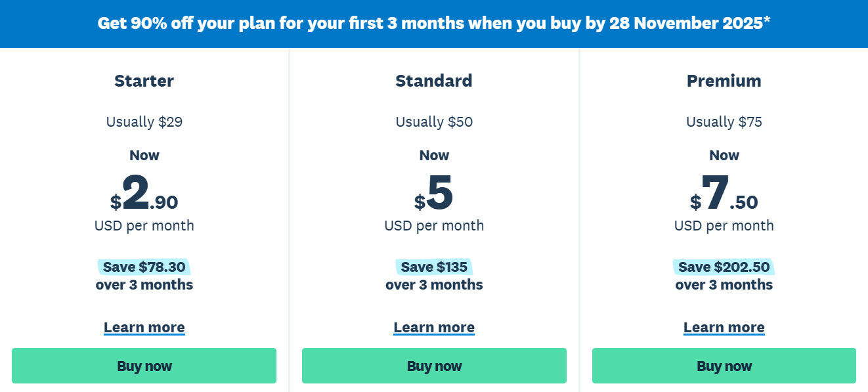The image size is (868, 392).
Task: Click the Usually $50 original price
Action: (x=434, y=121)
